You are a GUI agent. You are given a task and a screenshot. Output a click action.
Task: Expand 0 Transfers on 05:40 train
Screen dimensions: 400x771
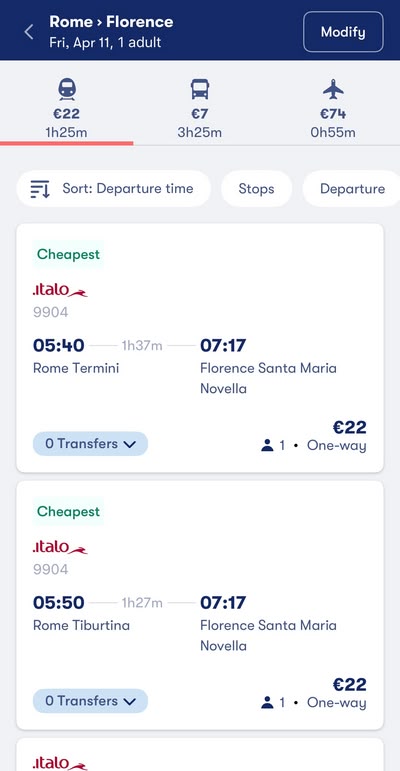pyautogui.click(x=91, y=444)
